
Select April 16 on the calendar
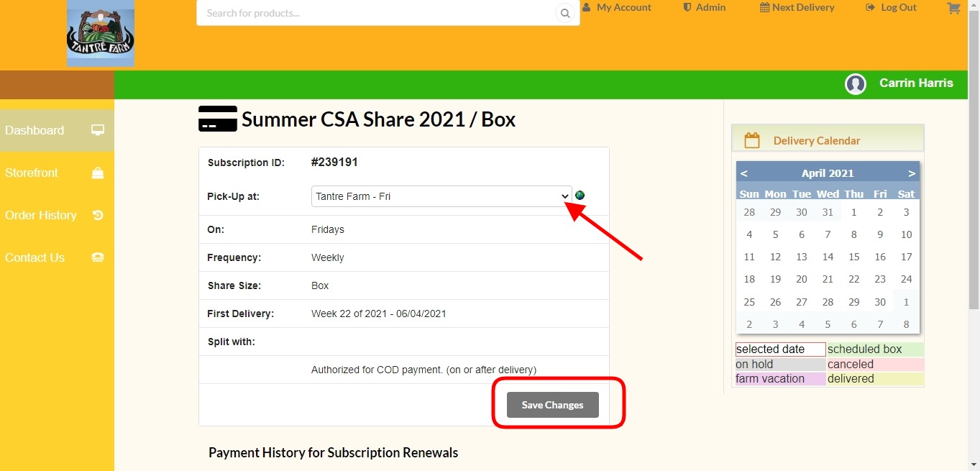point(880,257)
